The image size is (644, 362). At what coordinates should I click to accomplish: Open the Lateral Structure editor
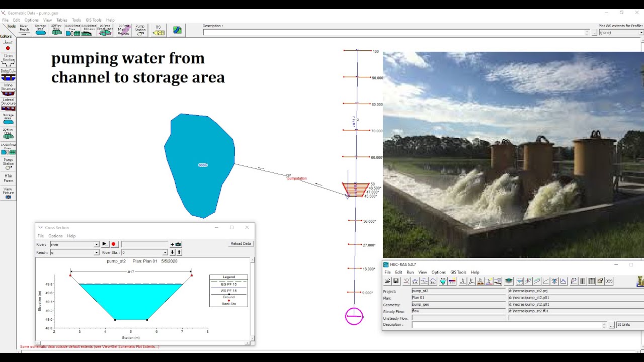(x=8, y=105)
